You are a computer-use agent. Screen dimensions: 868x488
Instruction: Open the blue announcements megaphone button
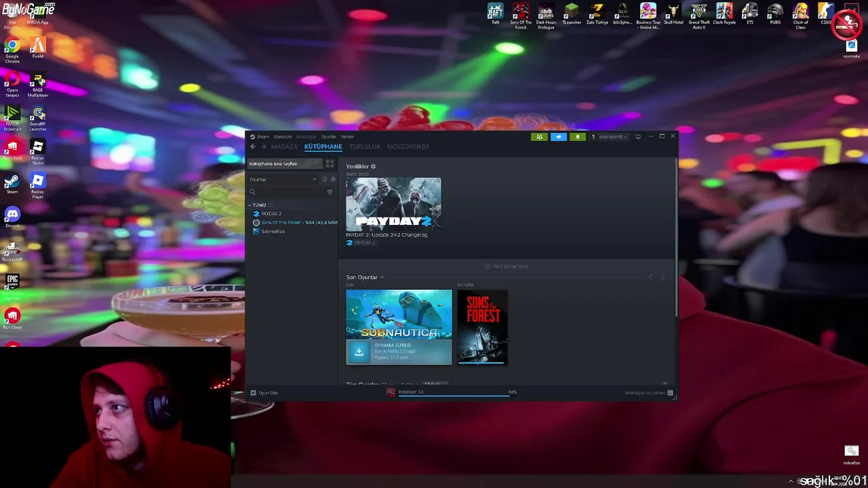(559, 137)
